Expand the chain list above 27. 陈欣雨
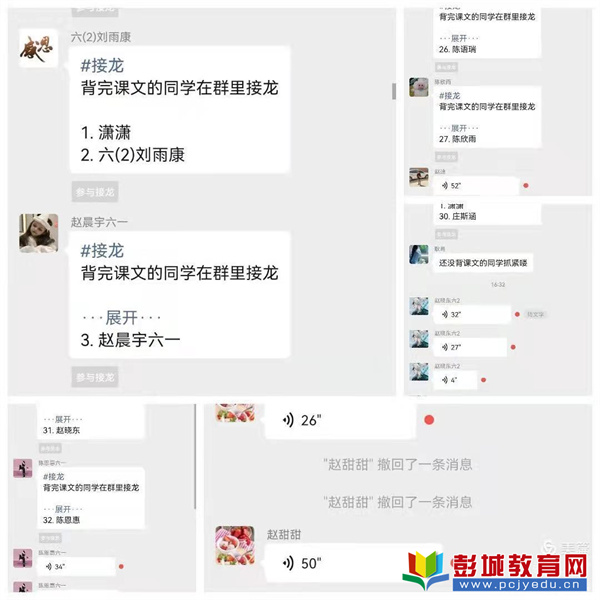The width and height of the screenshot is (600, 600). coord(459,128)
